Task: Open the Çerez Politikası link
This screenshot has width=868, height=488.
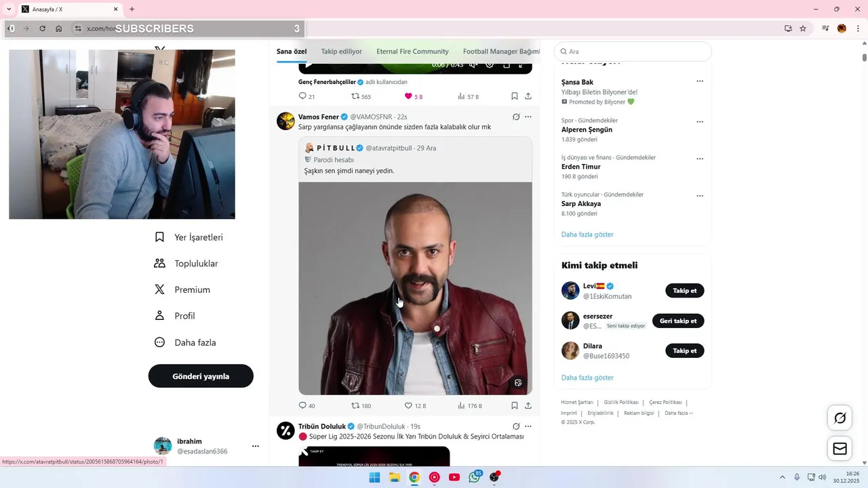Action: pyautogui.click(x=665, y=403)
